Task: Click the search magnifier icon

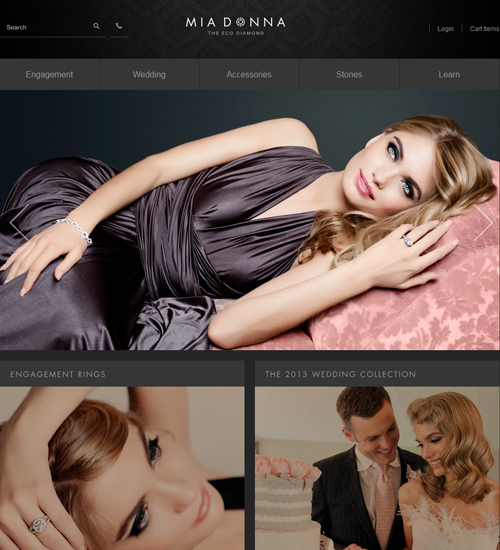Action: 96,26
